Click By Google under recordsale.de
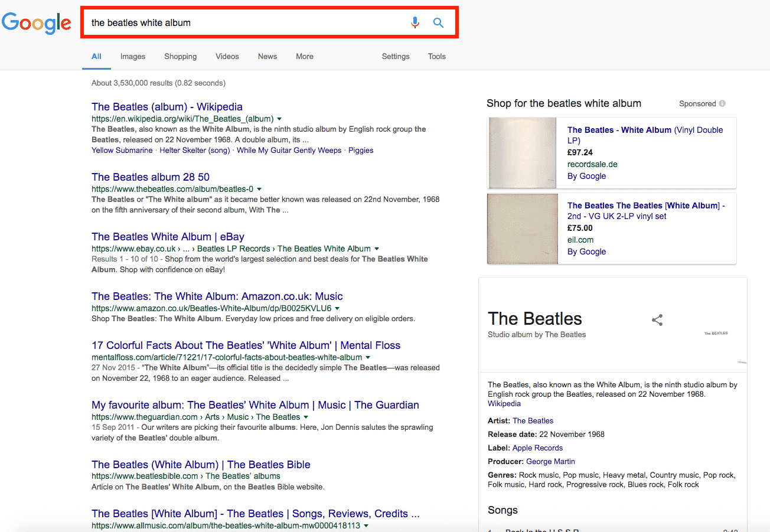 (586, 176)
